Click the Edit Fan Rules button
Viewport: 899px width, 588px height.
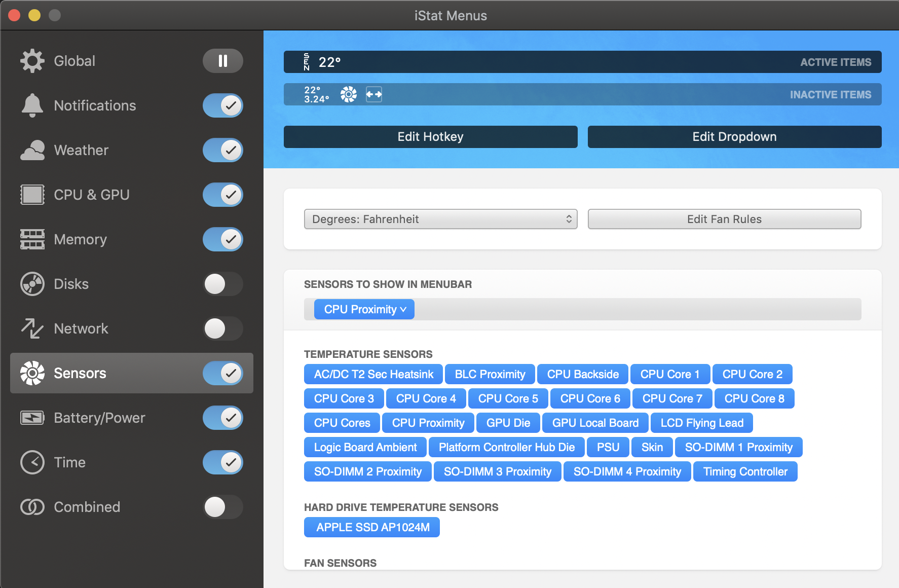(x=725, y=219)
